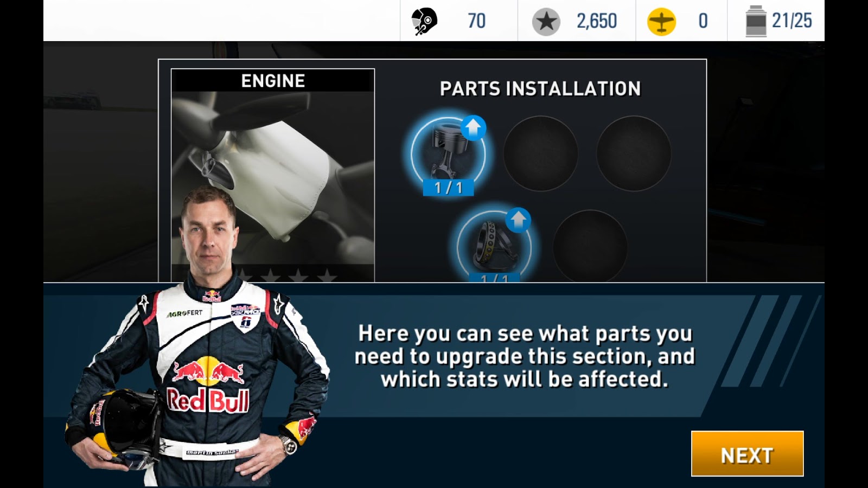Select the empty slot next to piston

click(540, 153)
